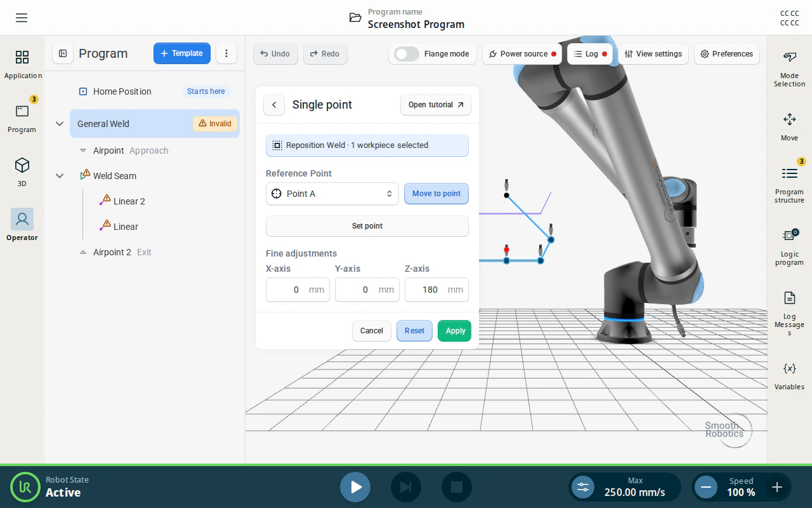Collapse the General Weld tree node

coord(60,124)
